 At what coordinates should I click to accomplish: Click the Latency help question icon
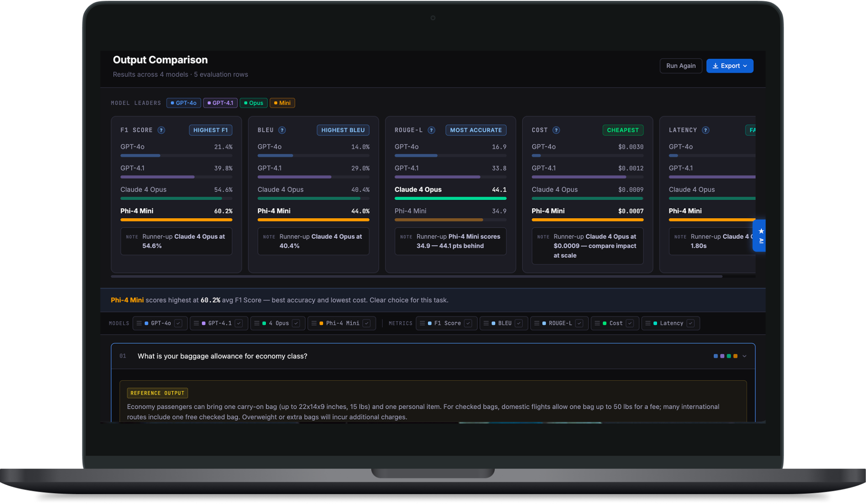click(705, 130)
